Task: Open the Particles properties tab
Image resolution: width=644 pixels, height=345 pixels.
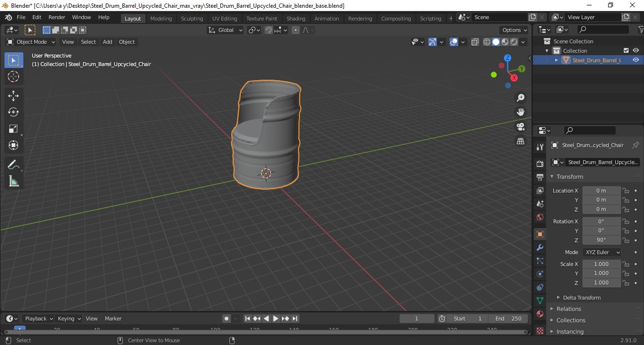Action: [540, 261]
